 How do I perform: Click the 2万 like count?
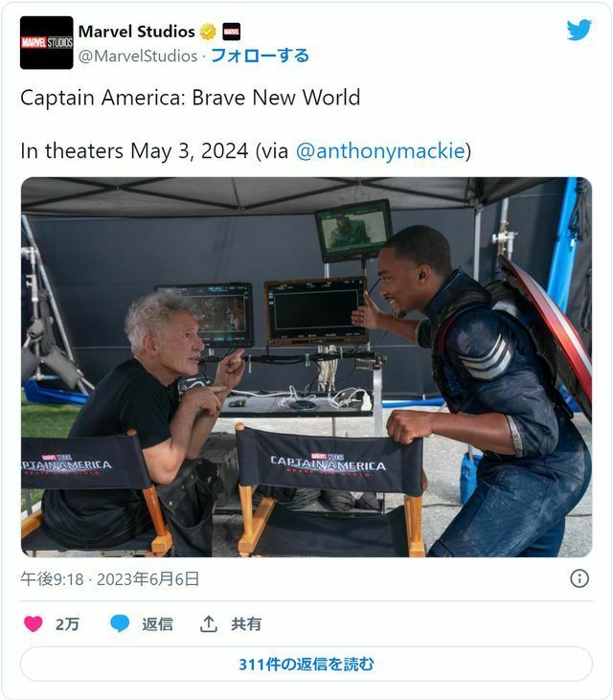67,624
